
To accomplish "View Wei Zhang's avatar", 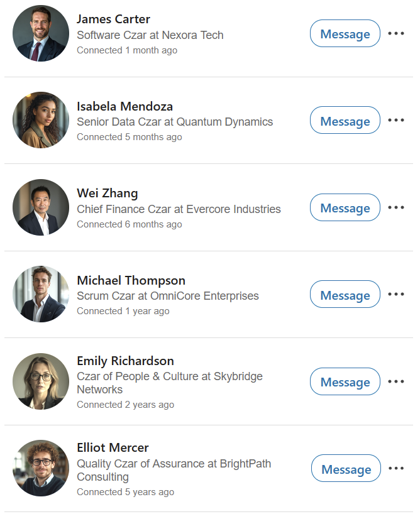I will 41,207.
